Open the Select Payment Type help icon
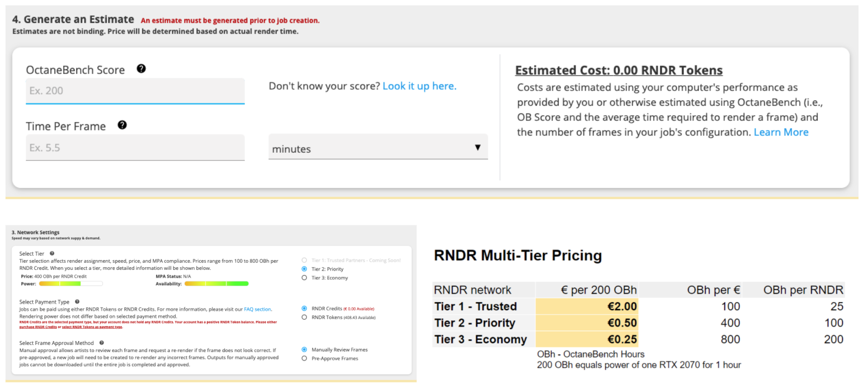 [77, 302]
